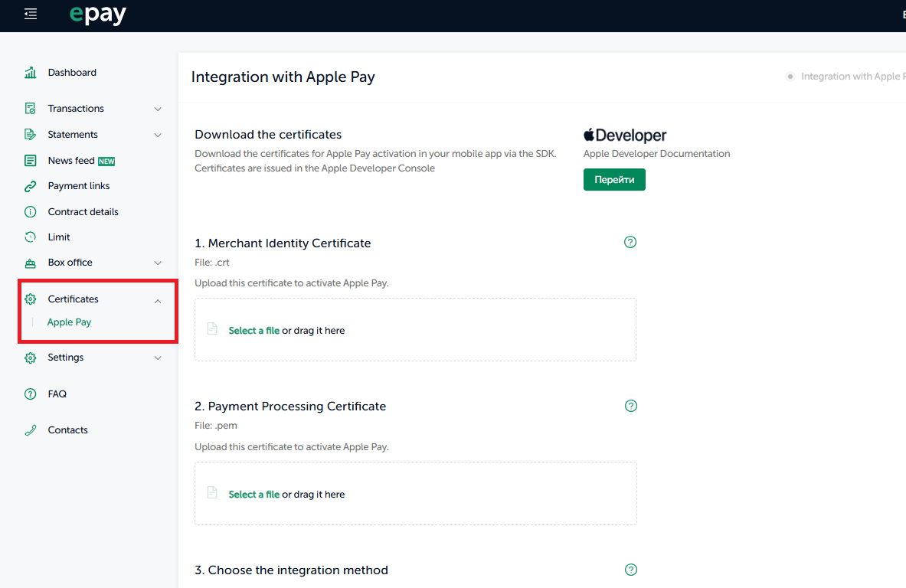Click the epay logo
The height and width of the screenshot is (588, 906).
(x=98, y=15)
